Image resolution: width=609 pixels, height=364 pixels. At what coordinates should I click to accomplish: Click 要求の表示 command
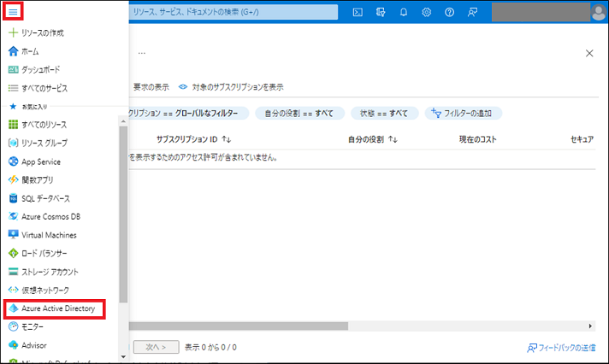tap(151, 87)
